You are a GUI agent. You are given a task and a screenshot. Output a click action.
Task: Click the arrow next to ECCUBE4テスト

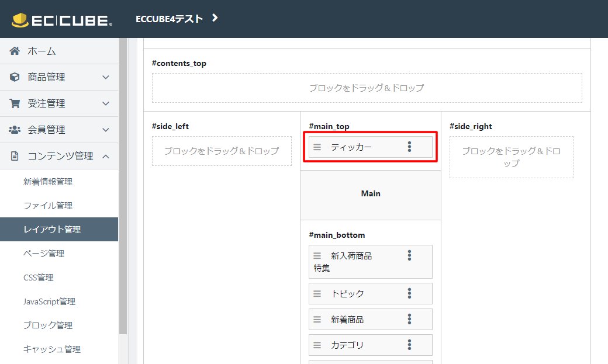click(215, 18)
